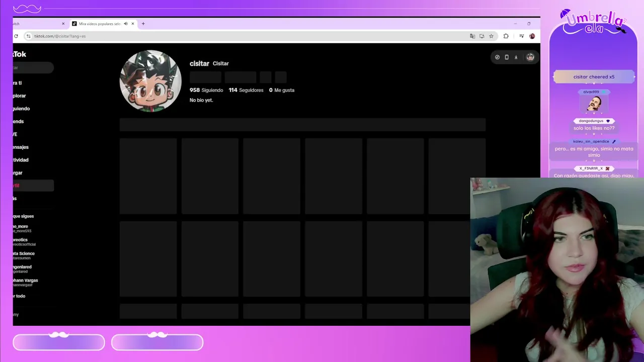The width and height of the screenshot is (644, 362).
Task: Click the 'No bio yet.' text
Action: point(201,100)
